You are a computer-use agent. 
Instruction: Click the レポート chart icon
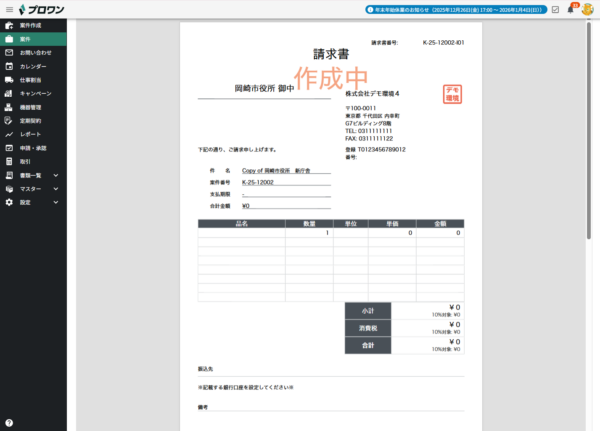click(8, 133)
